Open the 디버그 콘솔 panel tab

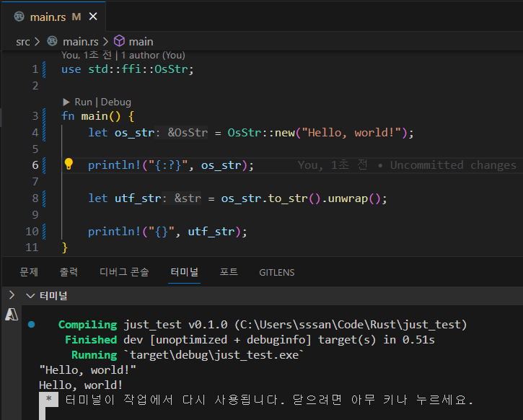coord(124,272)
